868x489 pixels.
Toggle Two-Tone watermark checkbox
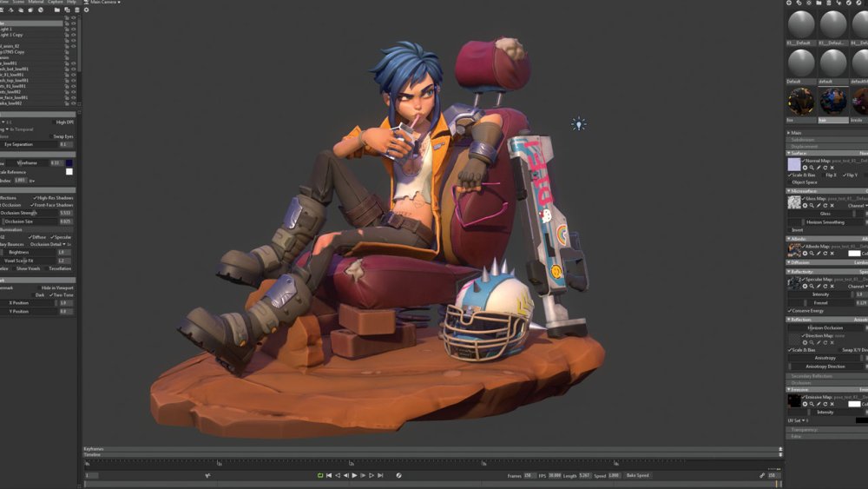point(51,295)
